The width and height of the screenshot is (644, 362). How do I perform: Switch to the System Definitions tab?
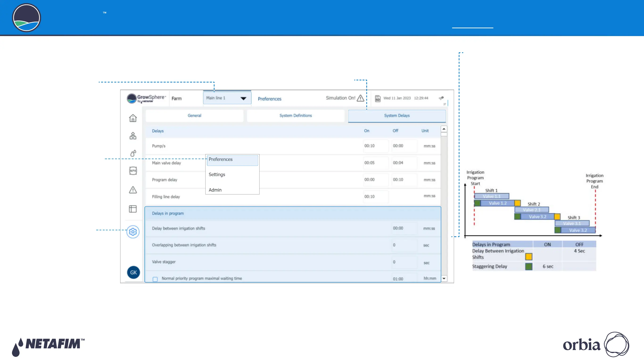click(296, 115)
